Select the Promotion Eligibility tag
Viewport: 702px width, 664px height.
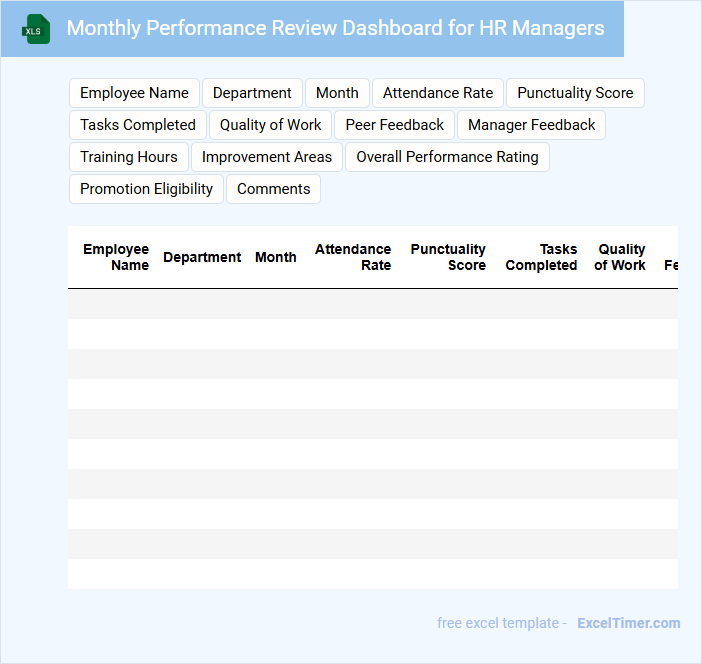point(146,189)
